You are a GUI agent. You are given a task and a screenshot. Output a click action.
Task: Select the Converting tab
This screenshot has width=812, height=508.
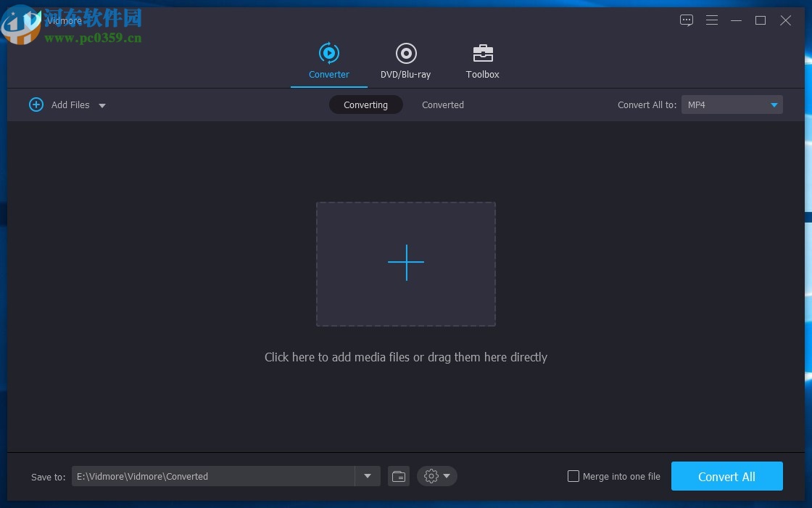(x=365, y=105)
